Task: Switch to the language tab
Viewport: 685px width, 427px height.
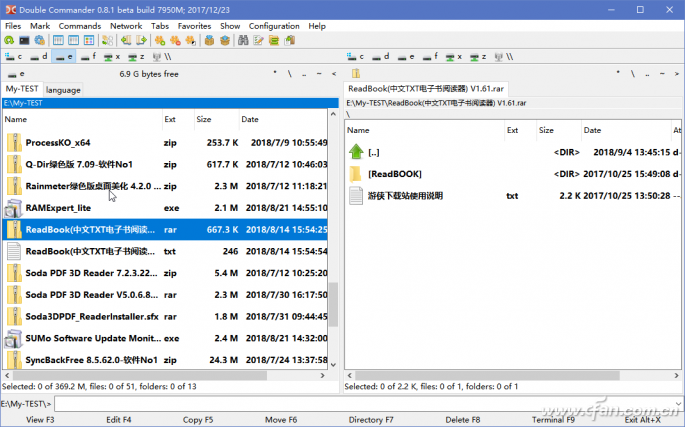Action: [63, 90]
